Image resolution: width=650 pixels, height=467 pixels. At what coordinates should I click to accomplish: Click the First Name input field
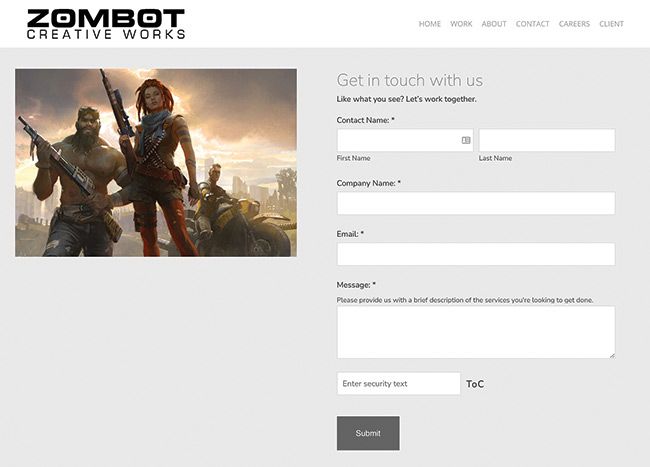pyautogui.click(x=405, y=140)
